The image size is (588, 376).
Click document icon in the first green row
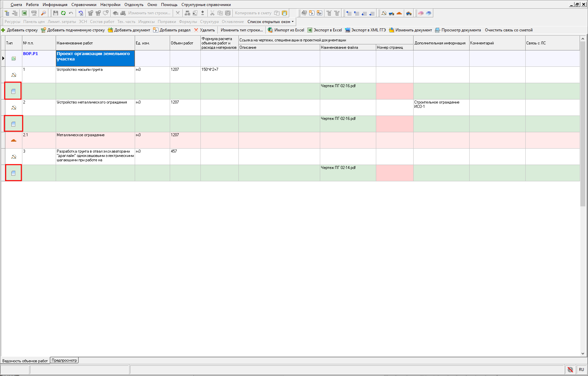[13, 91]
